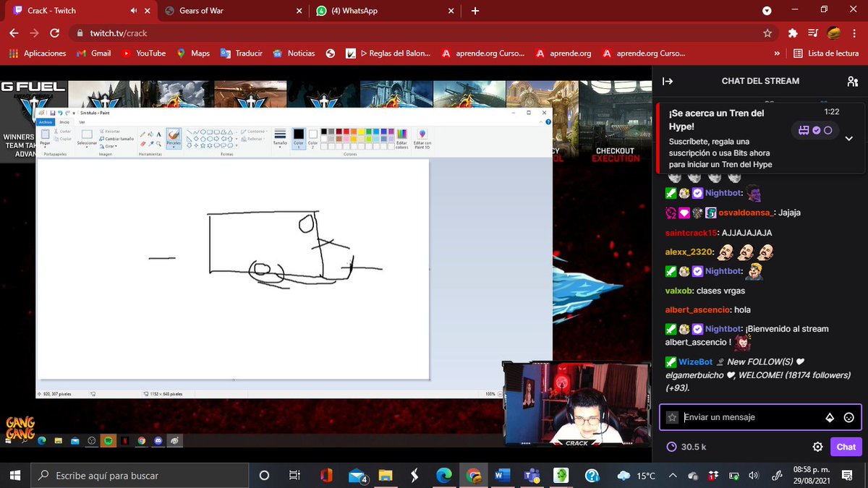Select the Magnifier tool in Paint
The width and height of the screenshot is (868, 488).
pos(158,143)
